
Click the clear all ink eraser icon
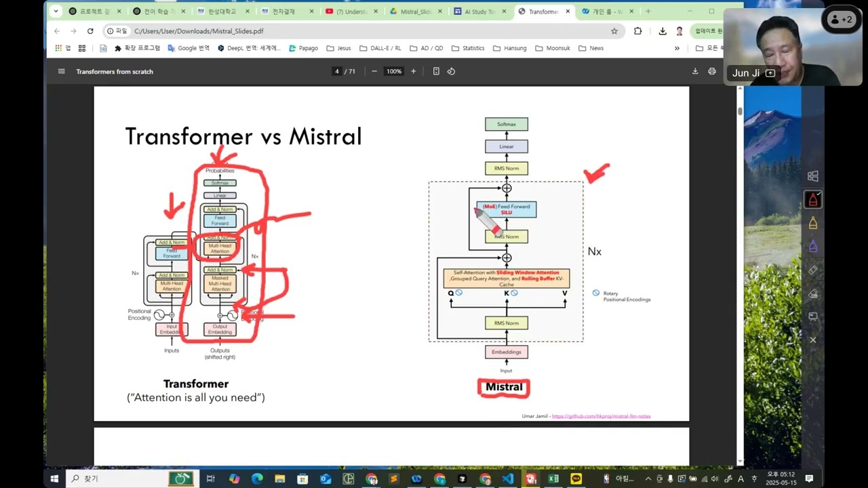click(x=812, y=293)
